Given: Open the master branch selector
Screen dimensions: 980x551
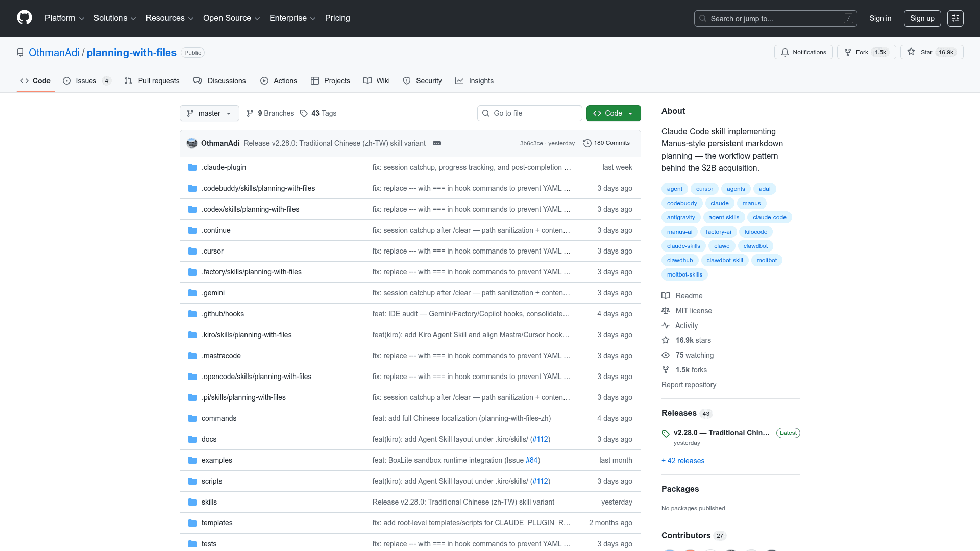Looking at the screenshot, I should (x=209, y=113).
